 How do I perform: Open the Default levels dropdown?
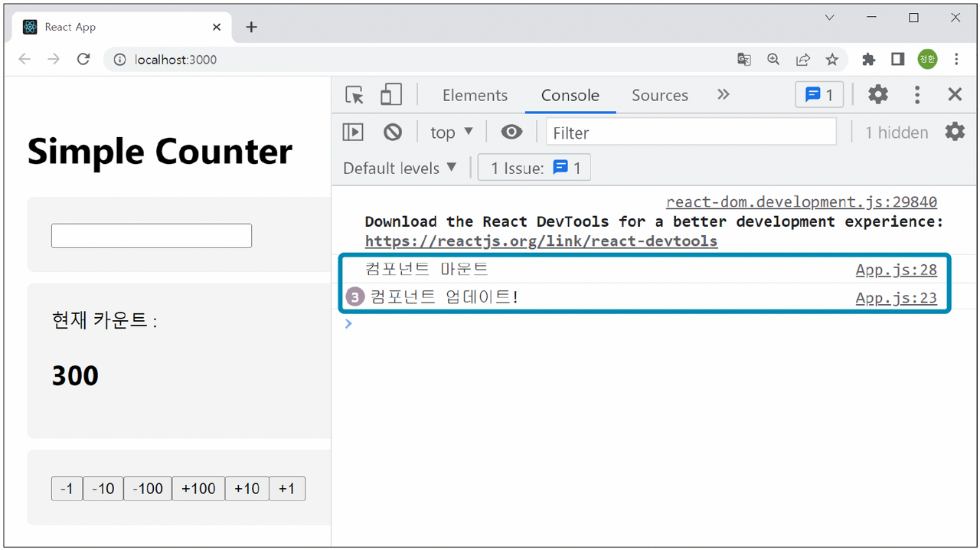[400, 168]
